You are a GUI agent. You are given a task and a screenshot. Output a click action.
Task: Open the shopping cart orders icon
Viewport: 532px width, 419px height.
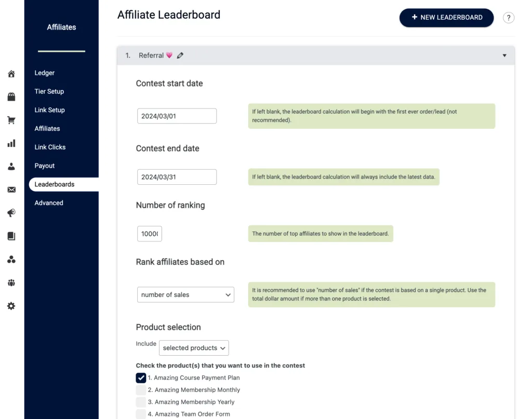(x=11, y=120)
